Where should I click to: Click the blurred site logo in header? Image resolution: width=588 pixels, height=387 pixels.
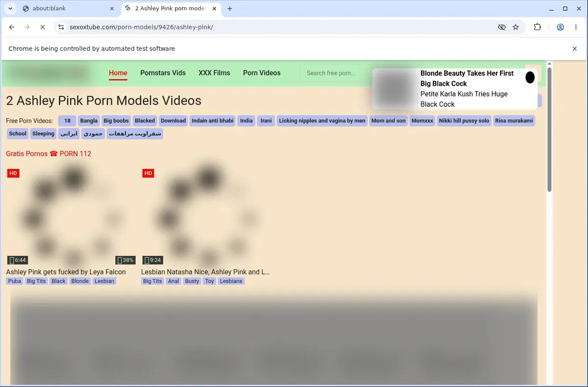50,73
